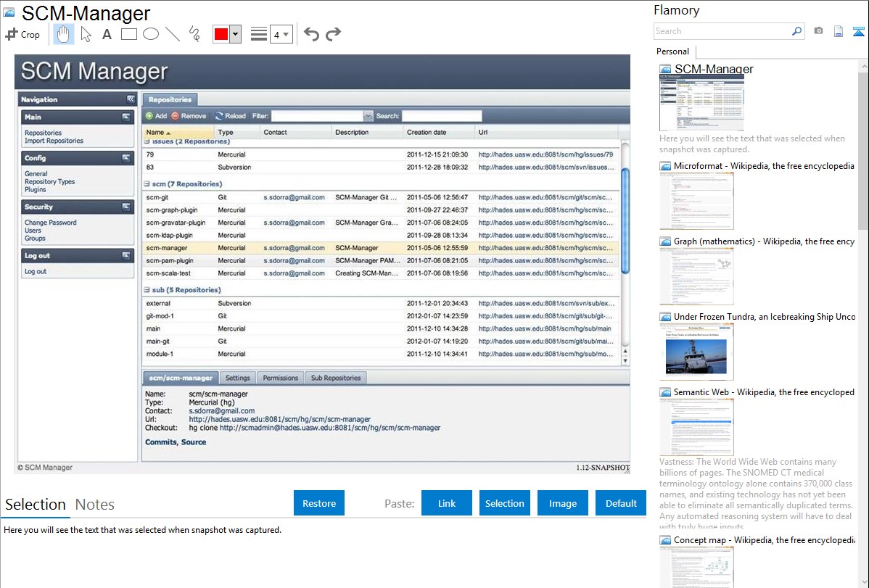Click the Add repository icon
This screenshot has height=588, width=869.
point(149,116)
